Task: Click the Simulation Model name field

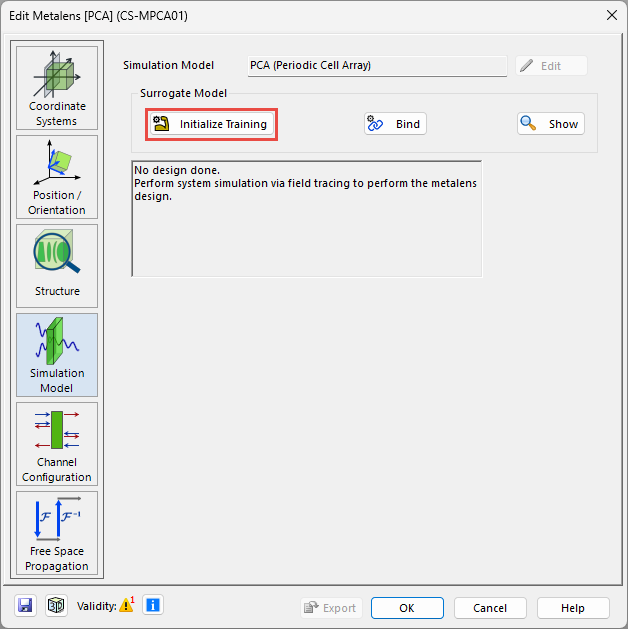Action: coord(377,66)
